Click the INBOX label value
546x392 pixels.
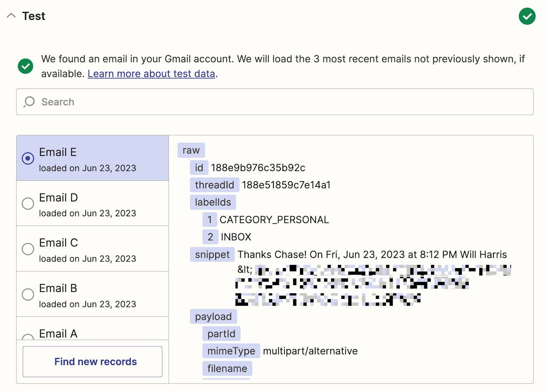click(x=236, y=237)
